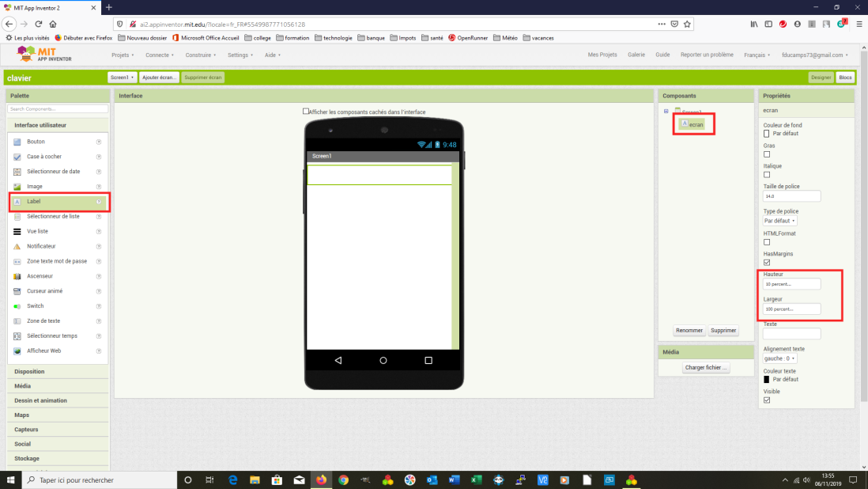Image resolution: width=868 pixels, height=489 pixels.
Task: Open the Screen1 dropdown
Action: click(122, 78)
